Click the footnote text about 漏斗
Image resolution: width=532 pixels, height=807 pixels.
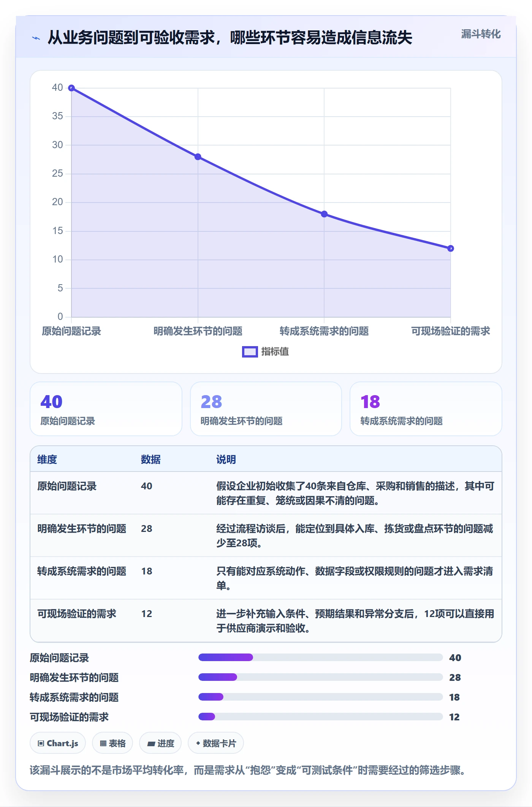click(x=248, y=771)
